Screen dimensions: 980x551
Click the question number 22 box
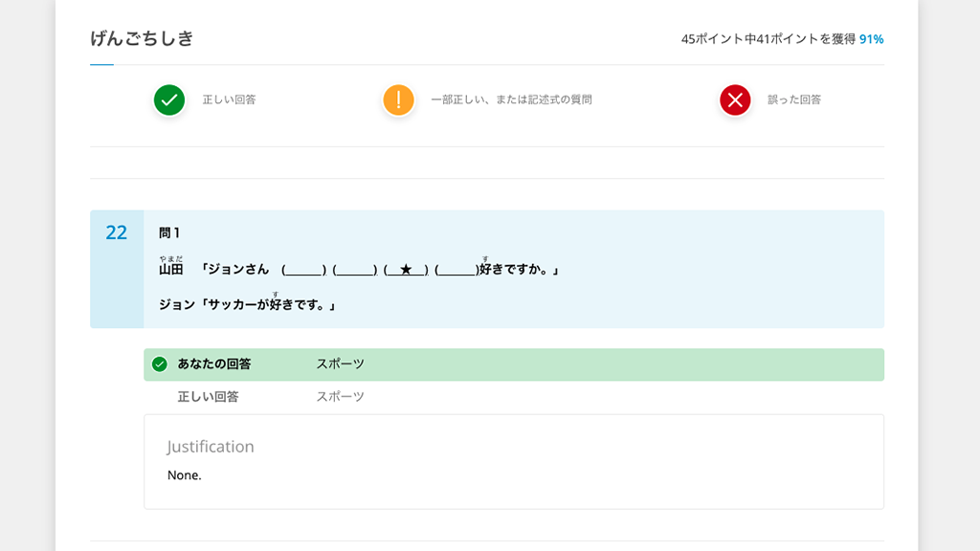click(x=117, y=232)
